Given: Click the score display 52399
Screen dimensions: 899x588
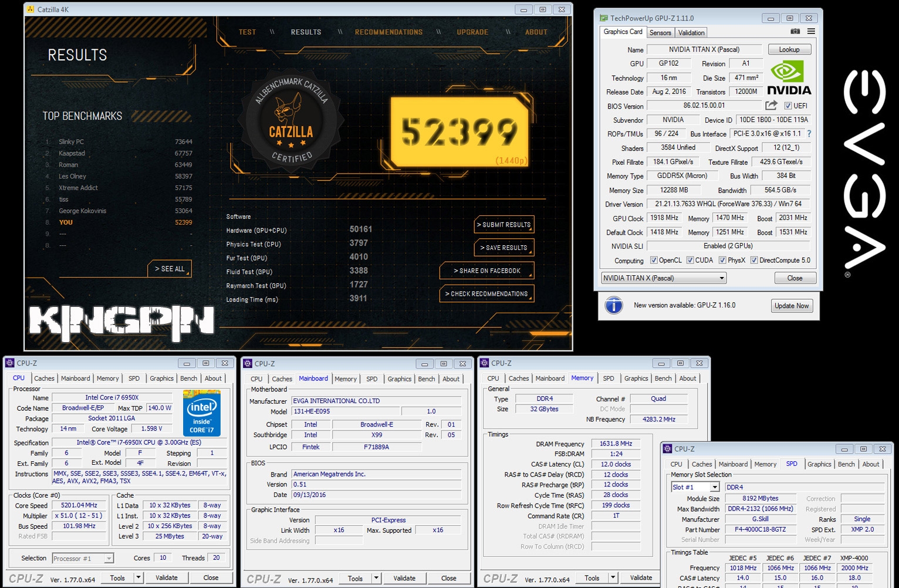Looking at the screenshot, I should pos(459,132).
